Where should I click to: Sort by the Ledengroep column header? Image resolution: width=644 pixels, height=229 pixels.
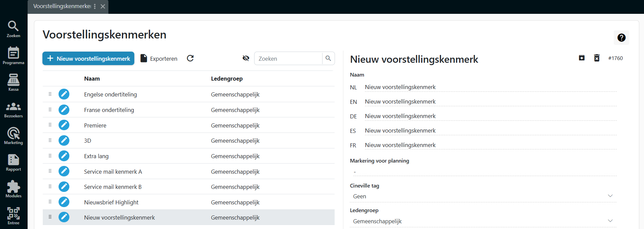[x=227, y=79]
